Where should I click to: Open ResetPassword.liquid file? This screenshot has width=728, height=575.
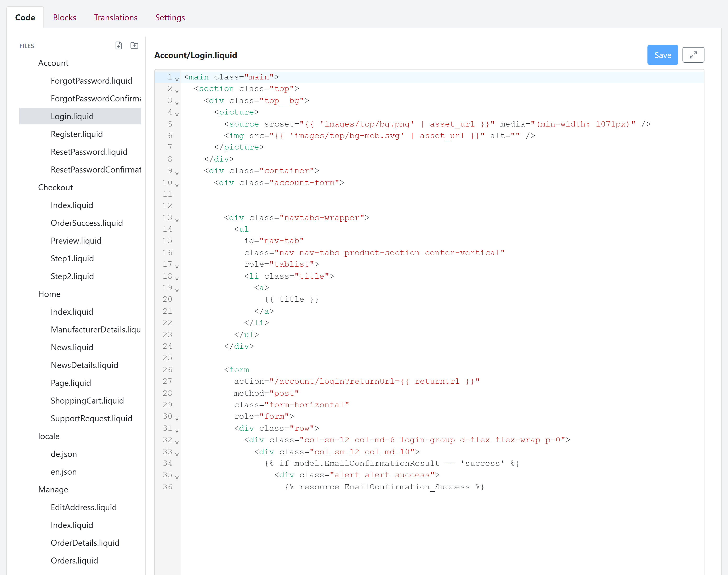[x=89, y=152]
